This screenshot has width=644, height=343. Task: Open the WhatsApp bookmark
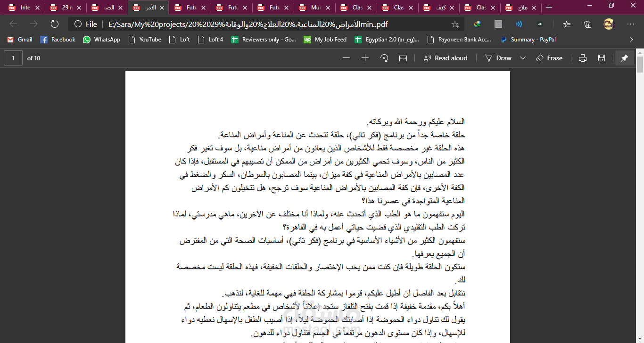point(102,40)
